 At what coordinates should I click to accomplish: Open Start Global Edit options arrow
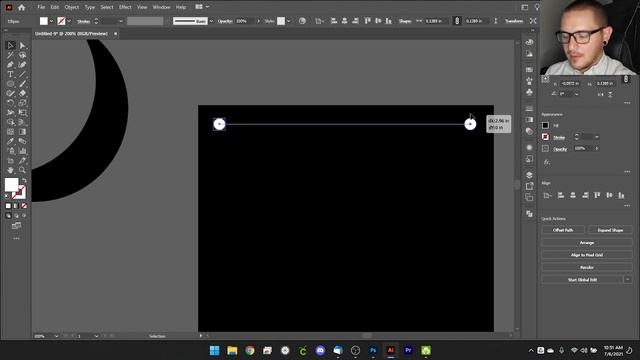628,280
